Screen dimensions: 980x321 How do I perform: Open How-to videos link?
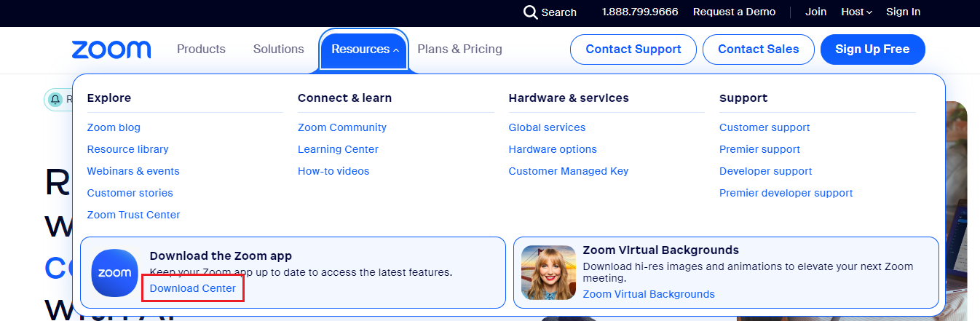[x=333, y=171]
